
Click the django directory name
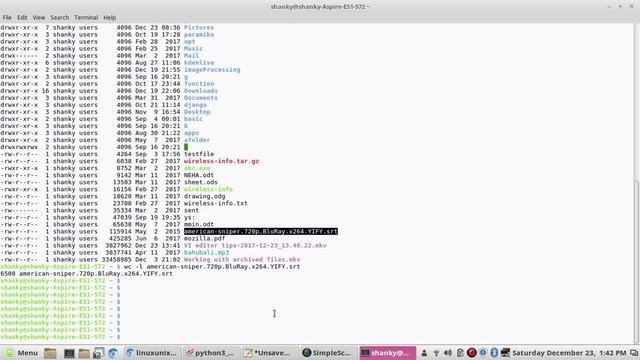click(x=195, y=105)
